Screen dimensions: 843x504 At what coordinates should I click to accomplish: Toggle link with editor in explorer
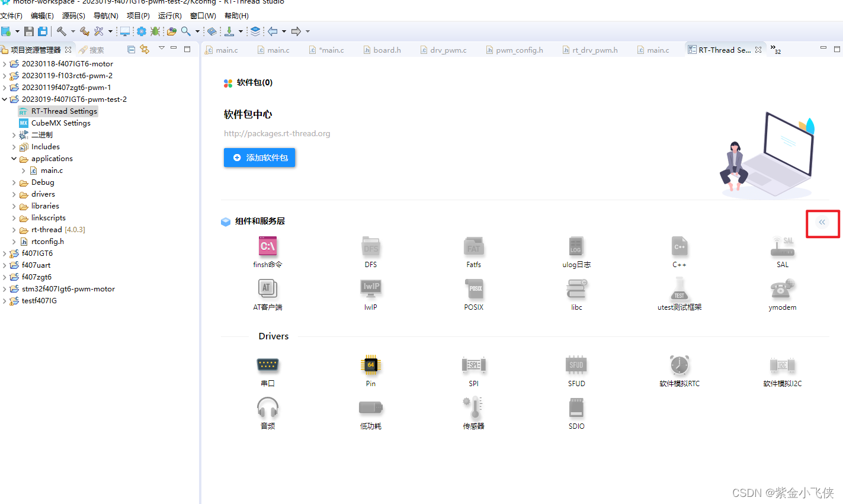click(x=145, y=50)
